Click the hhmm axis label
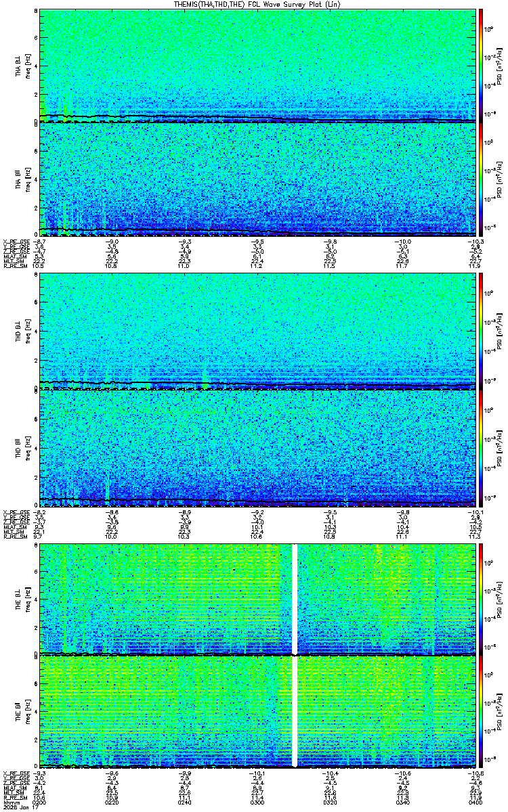508x812 pixels. coord(10,802)
